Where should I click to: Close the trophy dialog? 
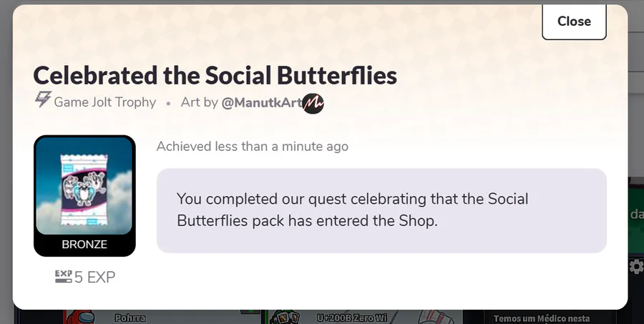pyautogui.click(x=574, y=21)
